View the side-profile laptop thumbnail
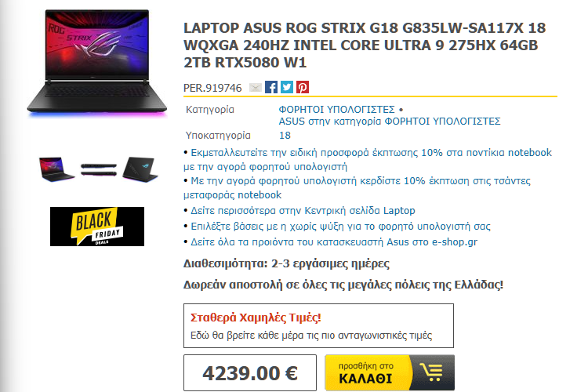This screenshot has height=392, width=588. (99, 169)
